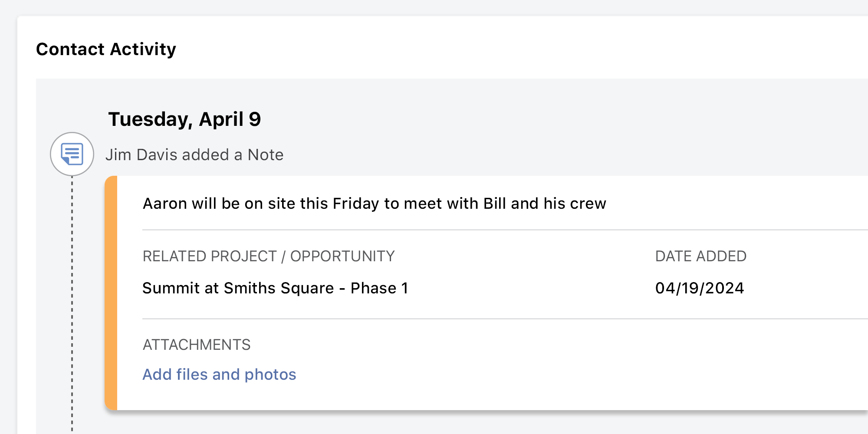Expand the Tuesday, April 9 section
Viewport: 868px width, 434px height.
(x=185, y=118)
